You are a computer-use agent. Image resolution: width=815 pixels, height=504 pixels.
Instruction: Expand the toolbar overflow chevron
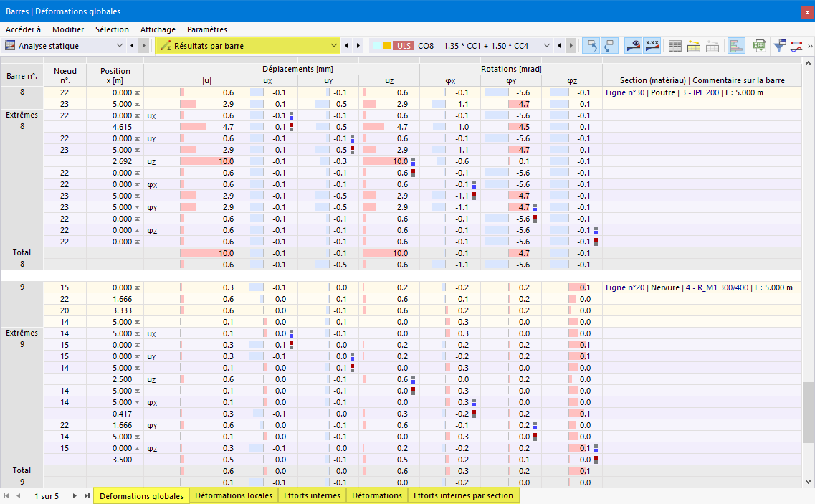click(x=810, y=47)
